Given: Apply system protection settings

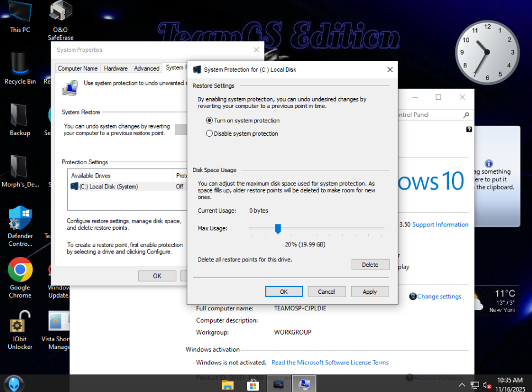Looking at the screenshot, I should point(370,292).
